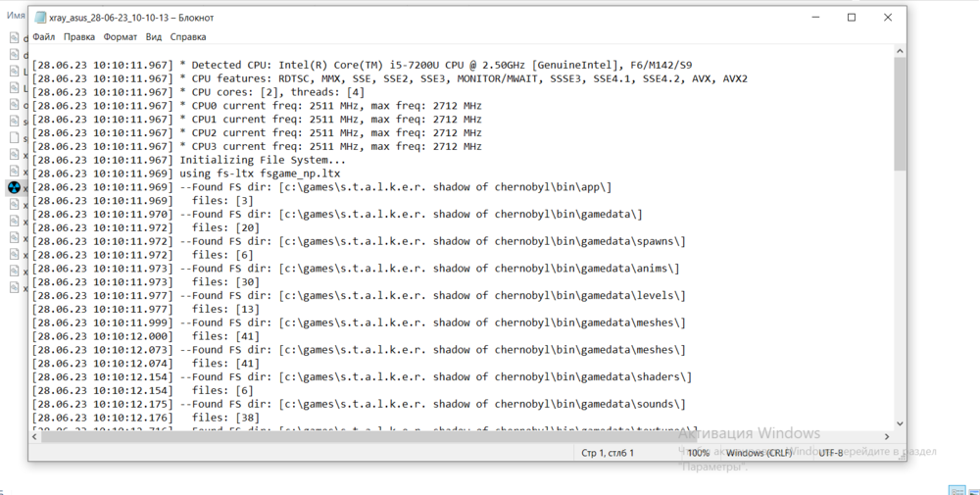This screenshot has width=980, height=495.
Task: Click the Notepad icon in the title bar
Action: 40,18
